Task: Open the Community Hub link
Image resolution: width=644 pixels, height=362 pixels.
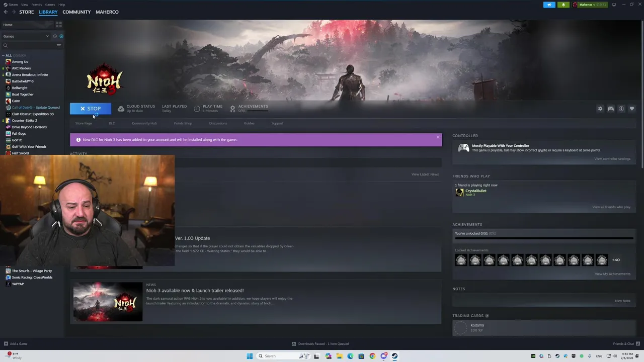Action: (x=144, y=123)
